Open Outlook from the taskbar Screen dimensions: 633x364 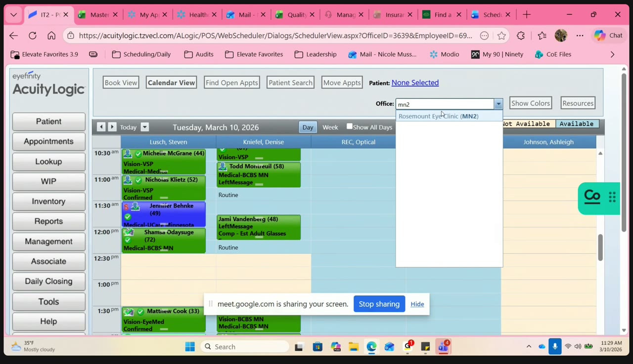point(389,347)
